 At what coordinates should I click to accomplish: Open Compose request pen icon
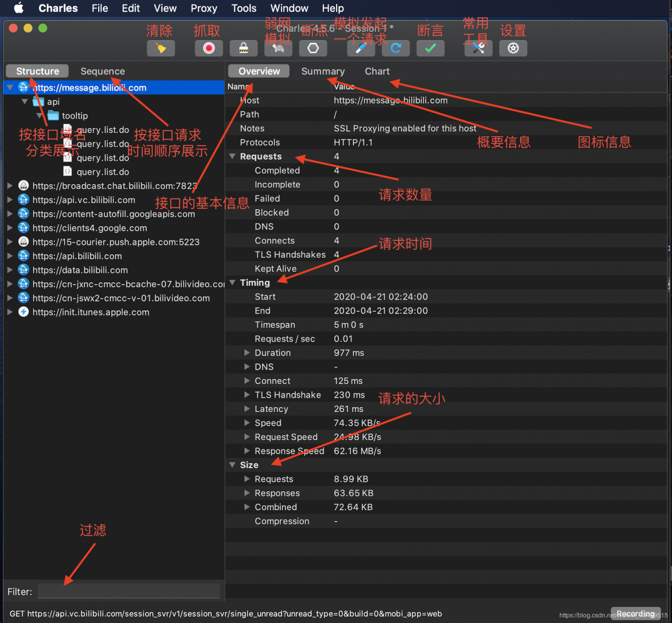[361, 48]
